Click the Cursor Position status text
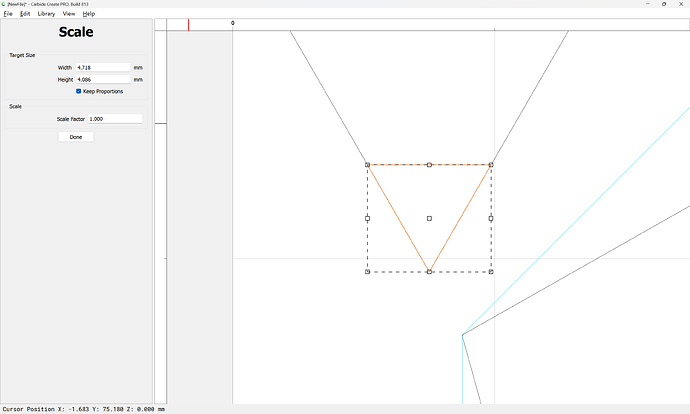The height and width of the screenshot is (414, 690). coord(84,409)
